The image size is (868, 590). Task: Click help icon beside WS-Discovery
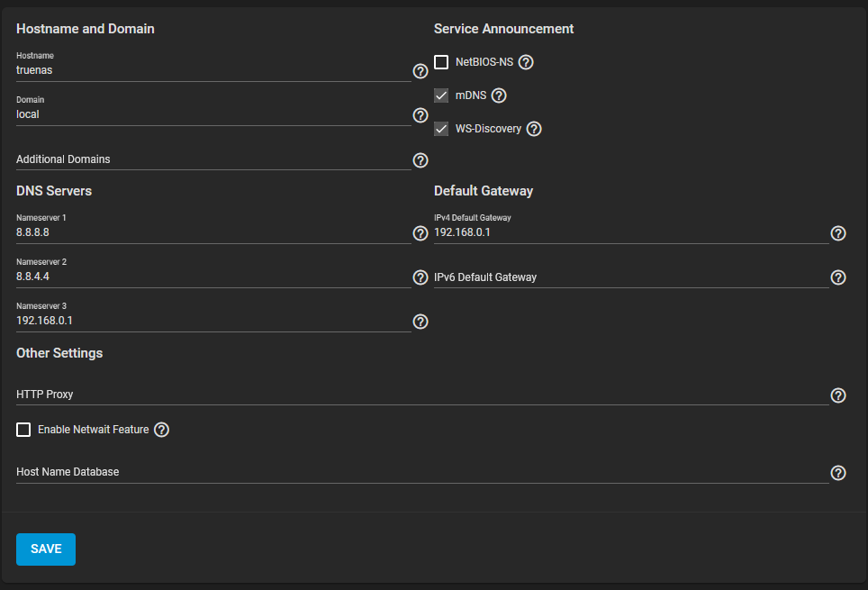pos(534,129)
